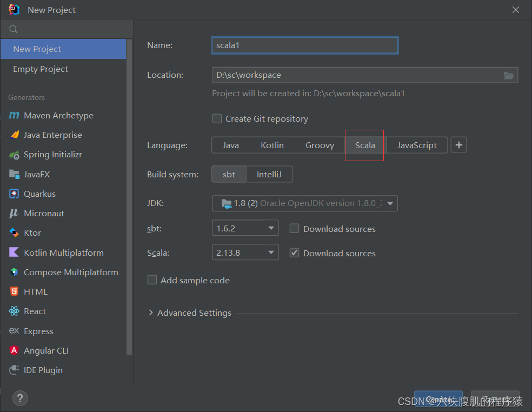
Task: Open help with question mark button
Action: 20,398
